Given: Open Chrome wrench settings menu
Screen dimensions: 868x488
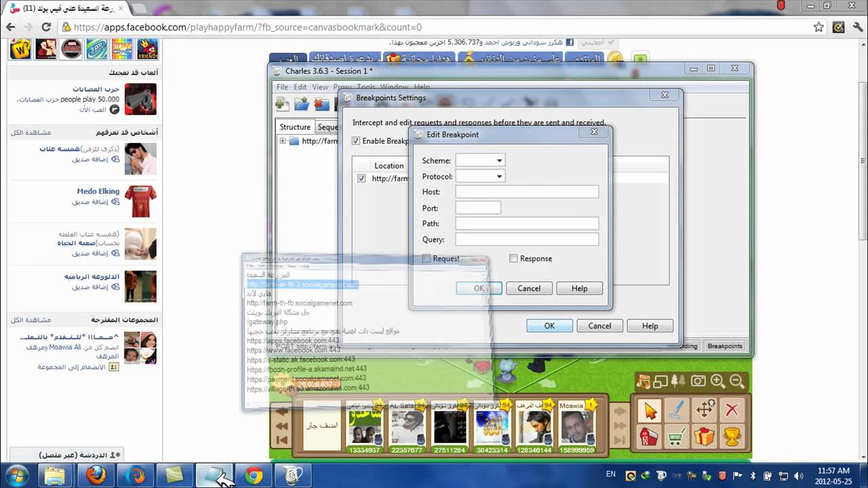Looking at the screenshot, I should pyautogui.click(x=857, y=27).
